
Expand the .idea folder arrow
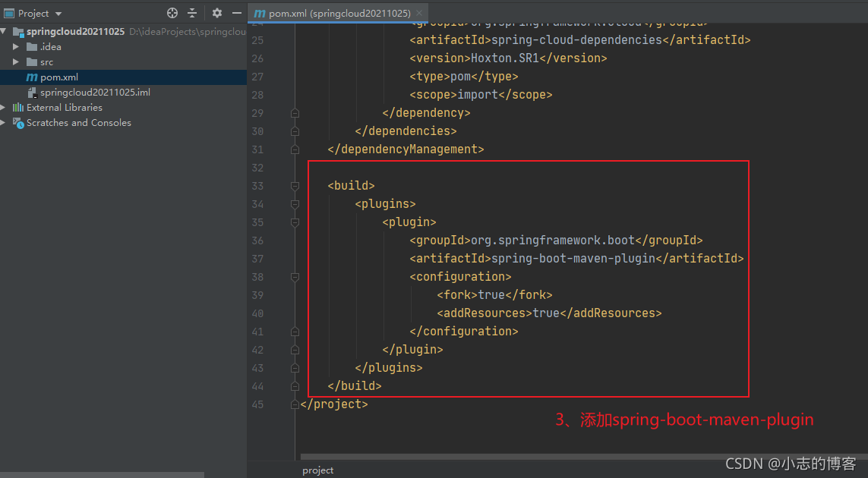16,47
